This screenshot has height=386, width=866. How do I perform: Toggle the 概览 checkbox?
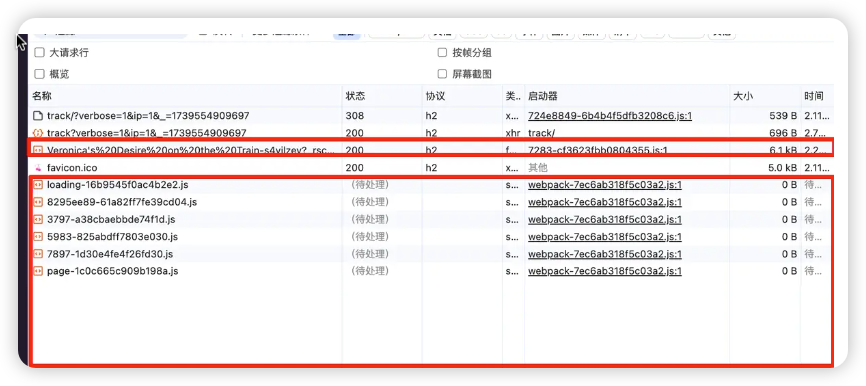pyautogui.click(x=39, y=74)
